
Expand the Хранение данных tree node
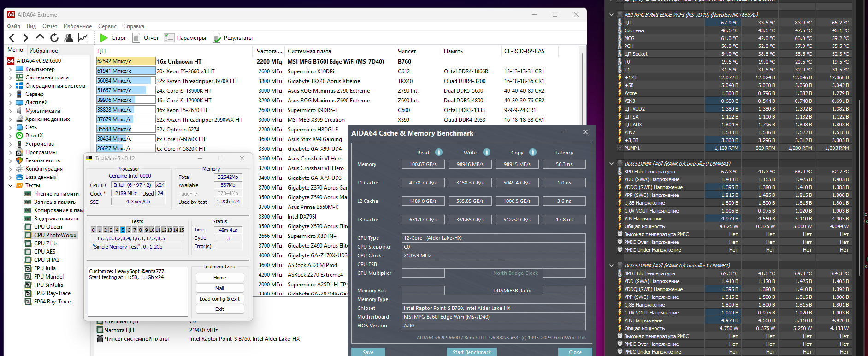11,119
